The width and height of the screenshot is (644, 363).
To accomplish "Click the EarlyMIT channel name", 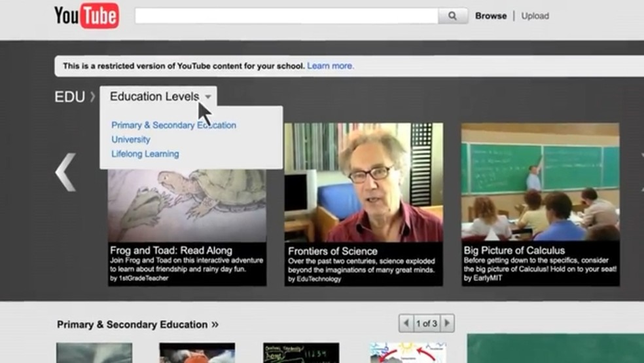I will 488,278.
